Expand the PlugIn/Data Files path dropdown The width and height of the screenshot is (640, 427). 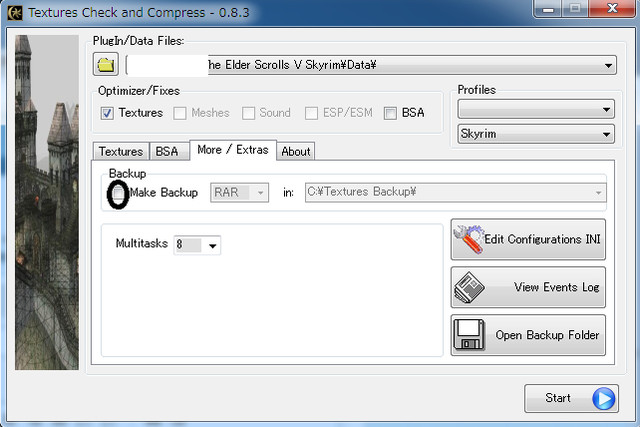[x=608, y=65]
